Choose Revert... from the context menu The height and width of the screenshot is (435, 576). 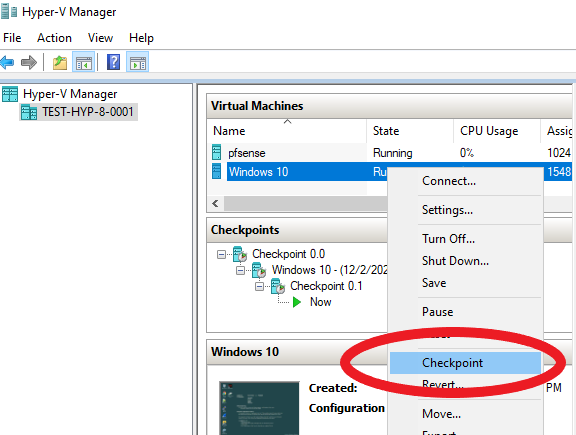coord(465,385)
